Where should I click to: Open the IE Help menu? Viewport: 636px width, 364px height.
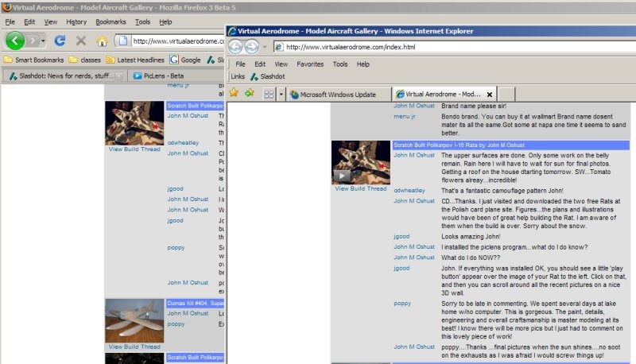tap(363, 64)
